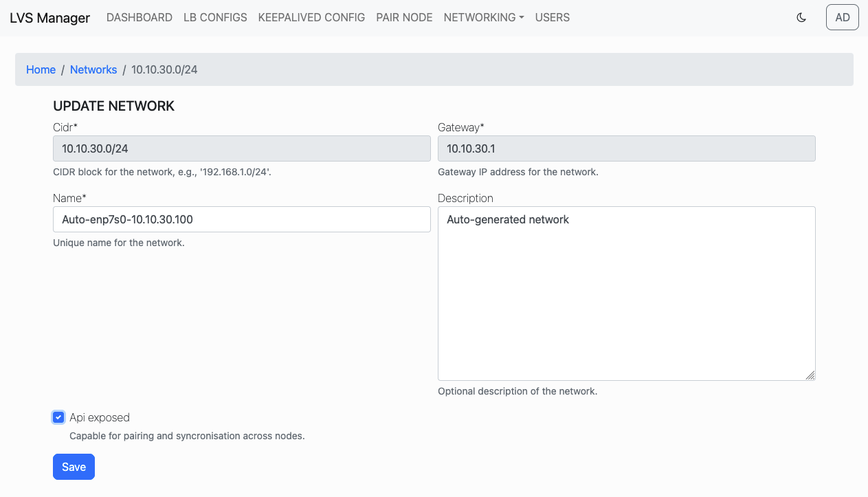
Task: Go to Dashboard in the navbar
Action: [x=140, y=18]
